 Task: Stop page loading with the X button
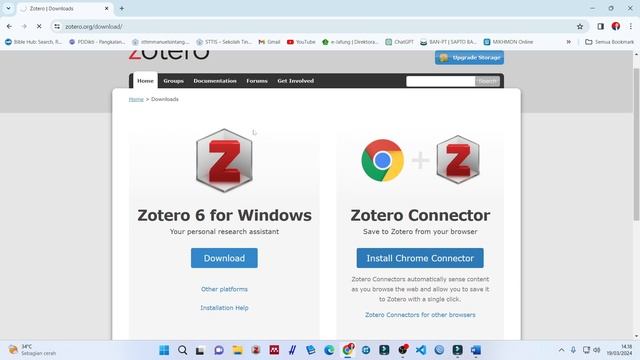tap(39, 27)
